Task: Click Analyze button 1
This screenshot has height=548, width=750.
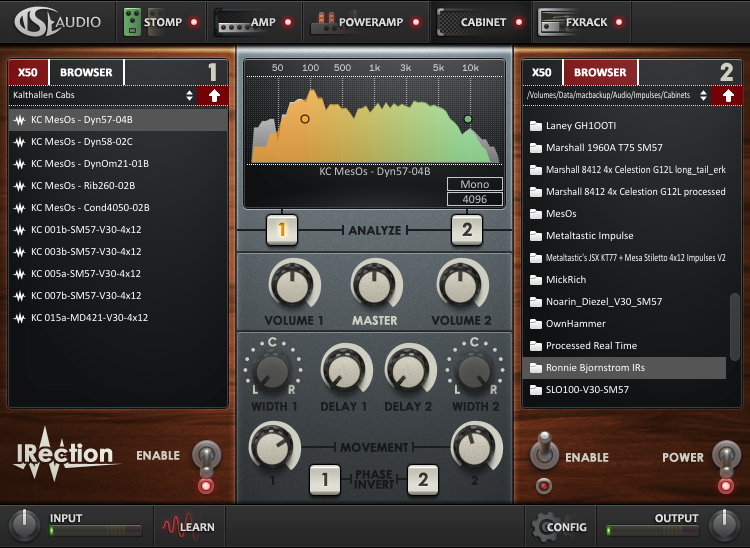Action: 282,230
